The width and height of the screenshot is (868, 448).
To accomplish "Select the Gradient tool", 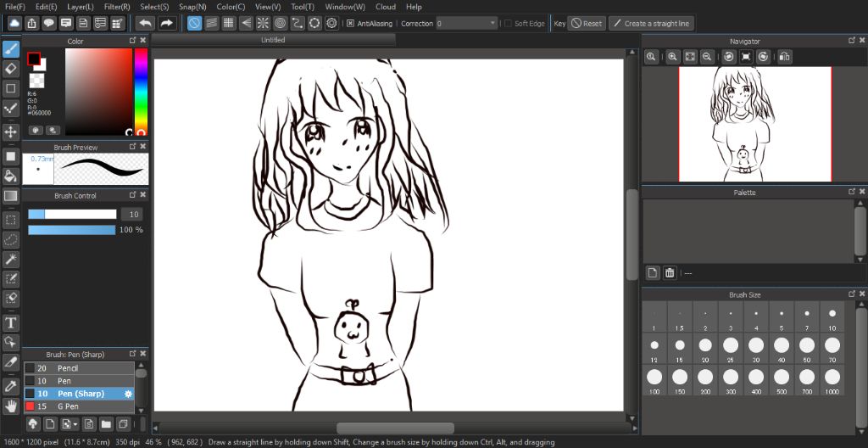I will (x=10, y=195).
